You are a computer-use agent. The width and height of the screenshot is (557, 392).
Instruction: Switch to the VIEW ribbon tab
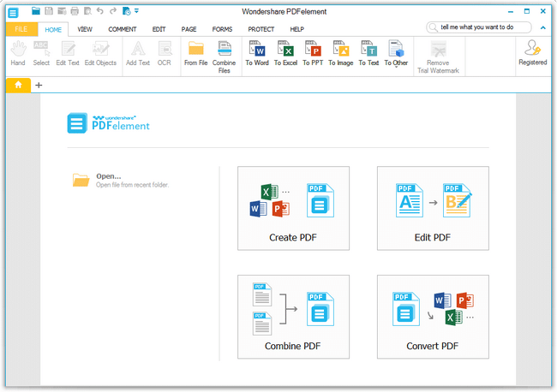coord(85,29)
